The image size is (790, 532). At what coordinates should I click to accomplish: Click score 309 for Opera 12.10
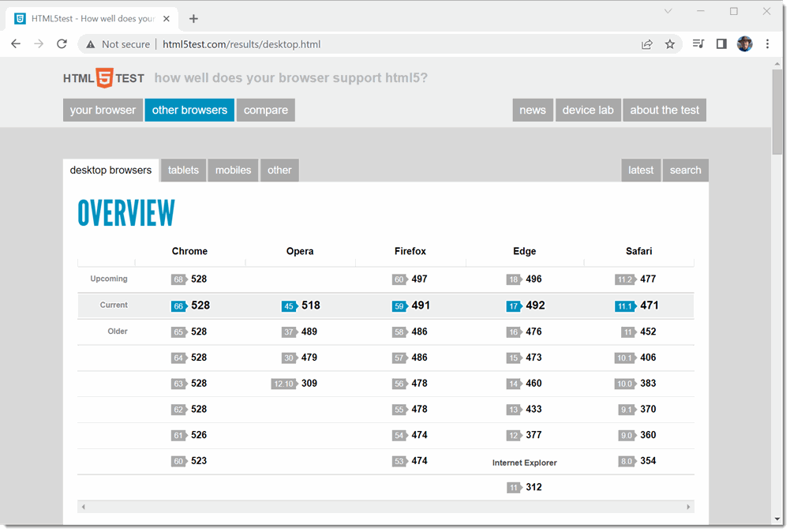(x=309, y=384)
